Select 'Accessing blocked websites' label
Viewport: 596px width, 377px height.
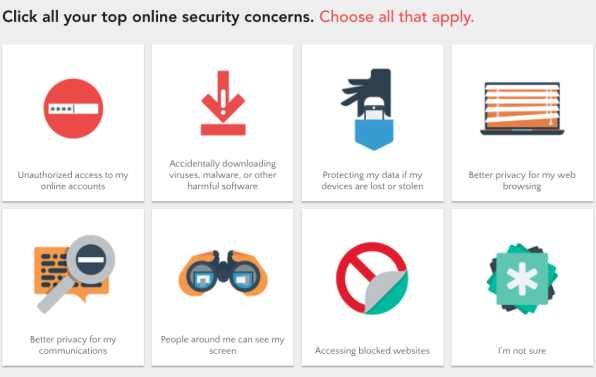[372, 351]
